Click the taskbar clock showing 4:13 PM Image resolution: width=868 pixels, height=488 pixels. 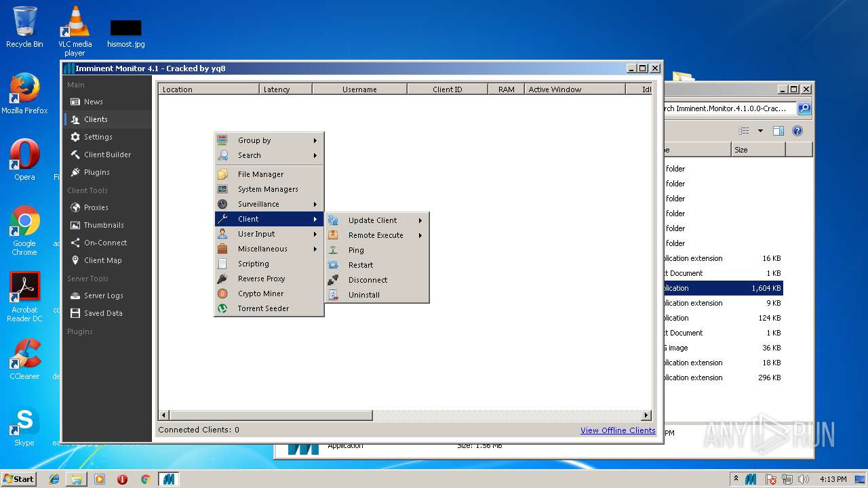(x=833, y=479)
